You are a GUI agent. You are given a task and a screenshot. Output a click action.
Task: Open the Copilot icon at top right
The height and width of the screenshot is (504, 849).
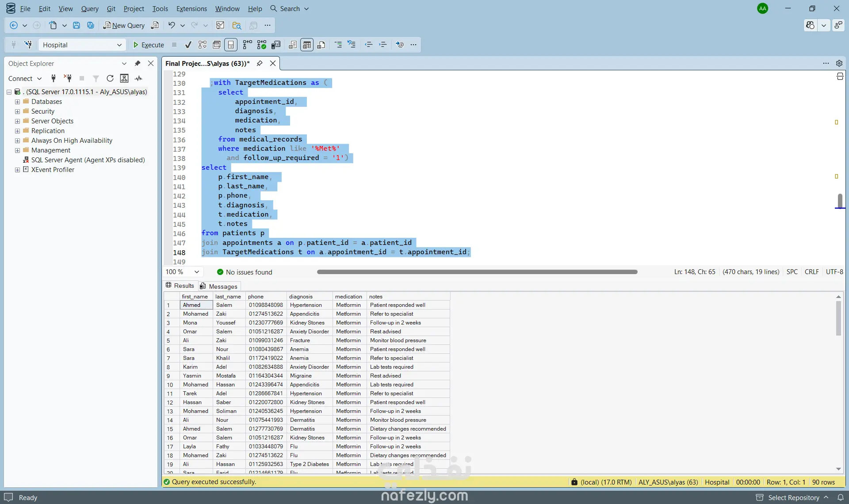tap(810, 25)
